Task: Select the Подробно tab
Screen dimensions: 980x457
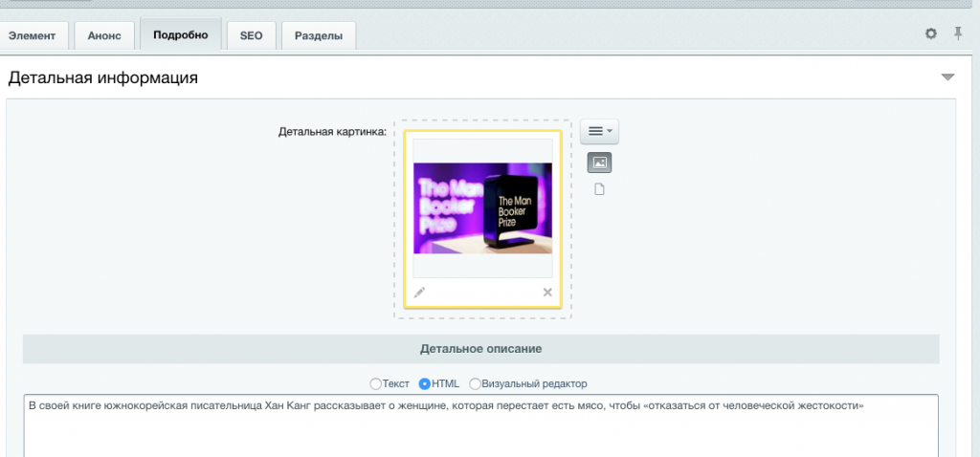Action: point(180,35)
